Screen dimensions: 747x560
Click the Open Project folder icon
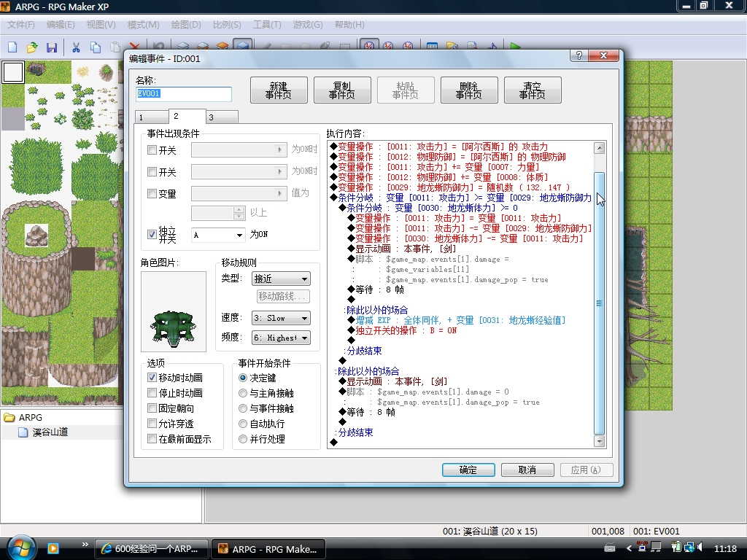pyautogui.click(x=32, y=47)
